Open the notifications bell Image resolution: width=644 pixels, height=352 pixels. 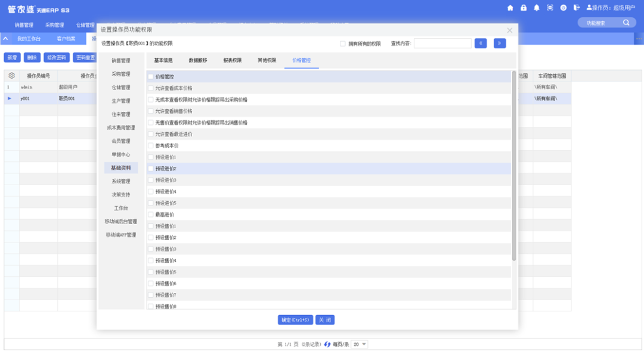(x=537, y=8)
